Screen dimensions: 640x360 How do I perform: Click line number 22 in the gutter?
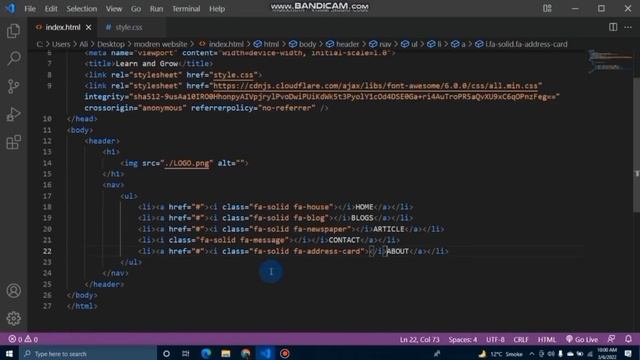(x=47, y=251)
